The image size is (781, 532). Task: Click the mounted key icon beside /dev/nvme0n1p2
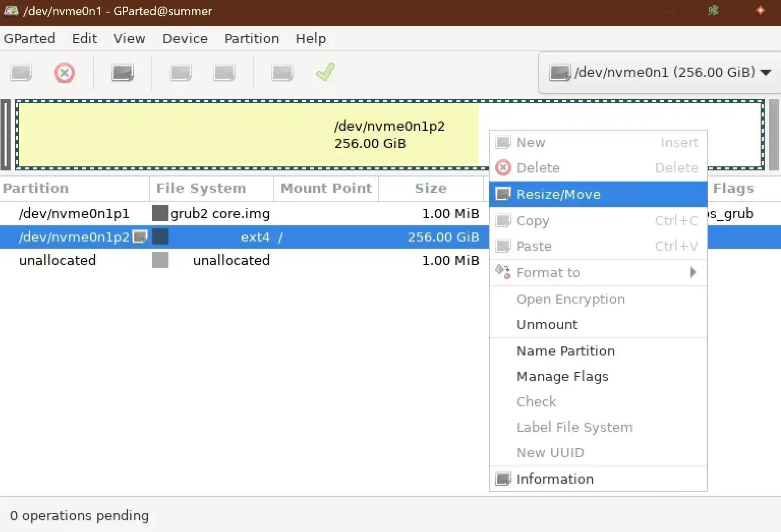coord(140,237)
